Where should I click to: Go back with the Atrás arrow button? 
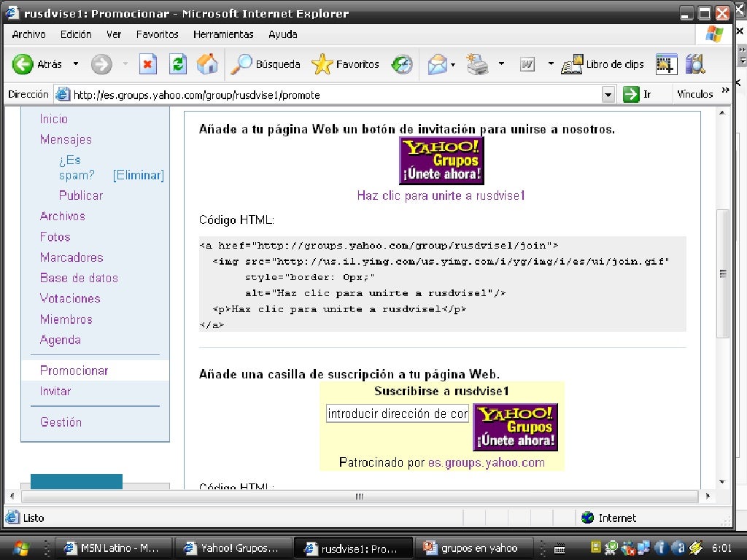pos(37,64)
